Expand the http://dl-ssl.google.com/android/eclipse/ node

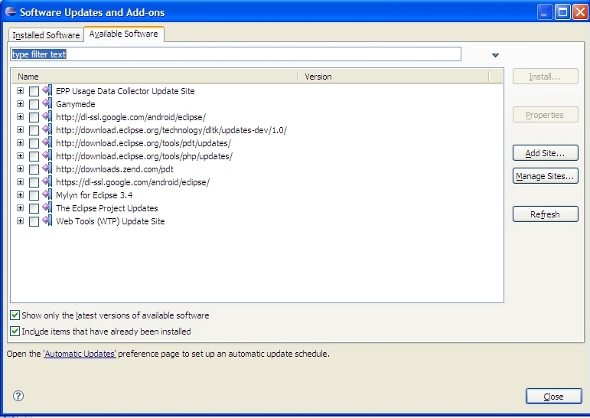(20, 117)
